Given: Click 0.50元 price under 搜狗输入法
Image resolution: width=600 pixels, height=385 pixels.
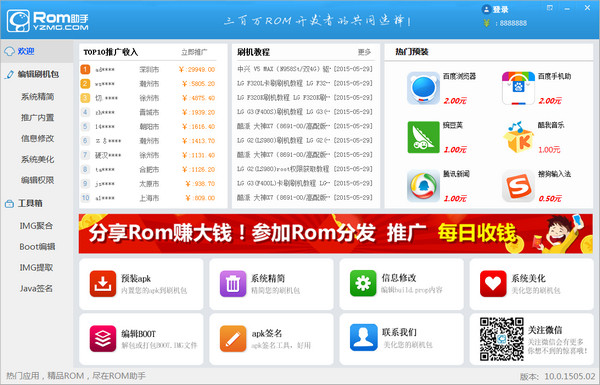Looking at the screenshot, I should point(550,199).
